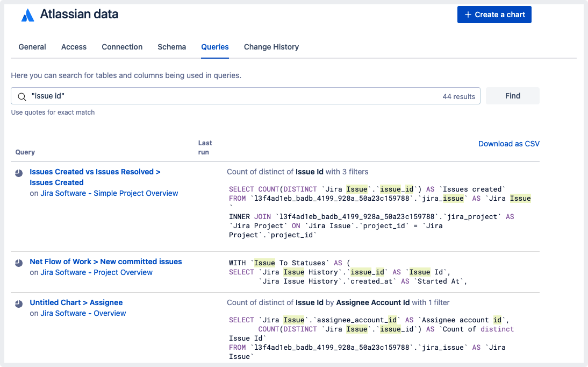
Task: Open the Access tab
Action: point(74,47)
